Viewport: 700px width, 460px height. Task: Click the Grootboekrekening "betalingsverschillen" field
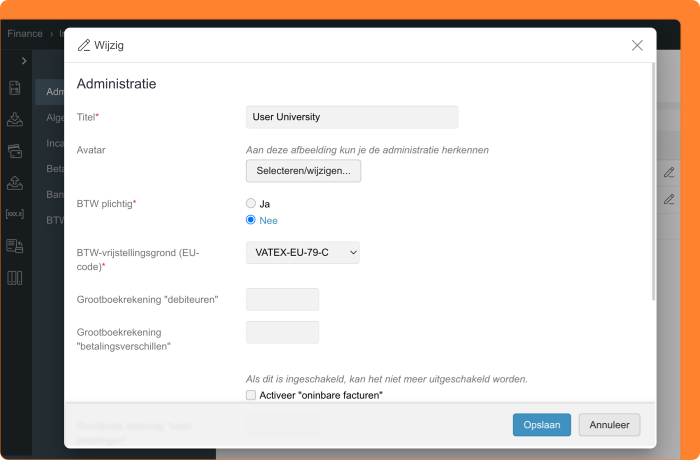click(283, 332)
